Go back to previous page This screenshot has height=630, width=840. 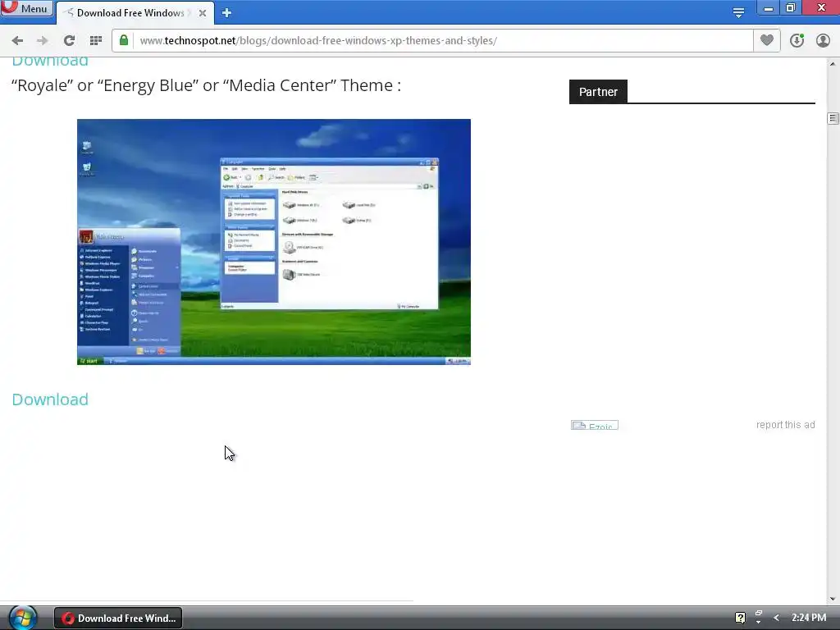pos(17,41)
